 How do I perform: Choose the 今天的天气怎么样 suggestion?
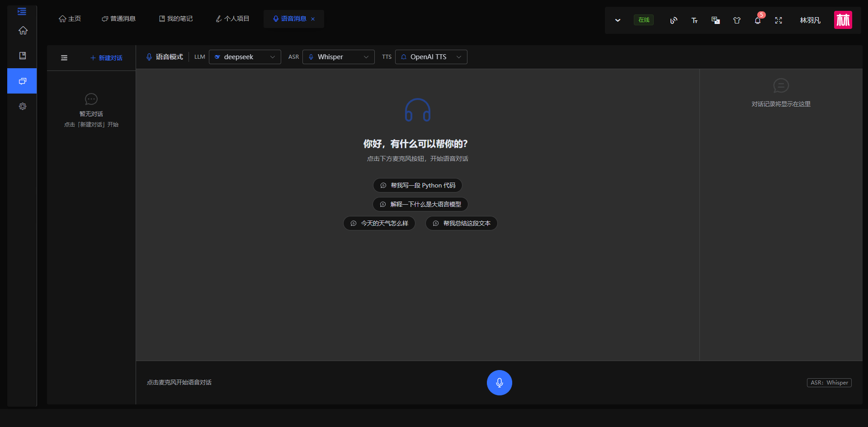(379, 223)
